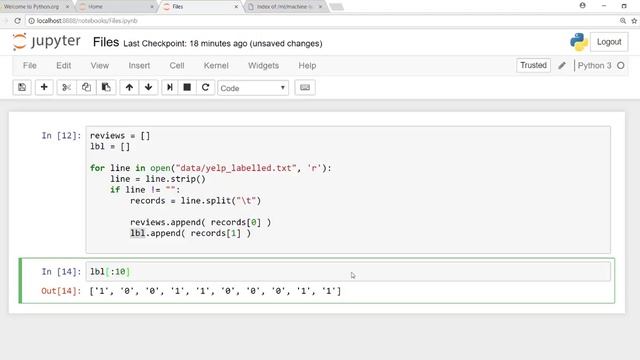
Task: Click the Jupyter logo
Action: point(47,42)
